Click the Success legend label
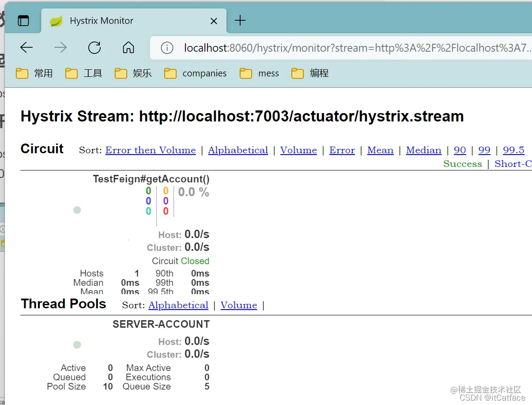The image size is (532, 405). tap(463, 164)
